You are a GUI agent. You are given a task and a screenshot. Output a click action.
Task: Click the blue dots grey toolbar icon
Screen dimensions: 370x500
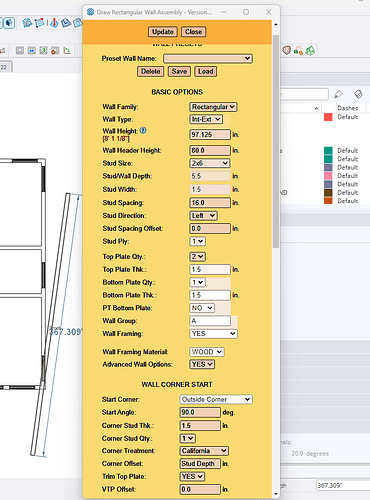click(32, 50)
